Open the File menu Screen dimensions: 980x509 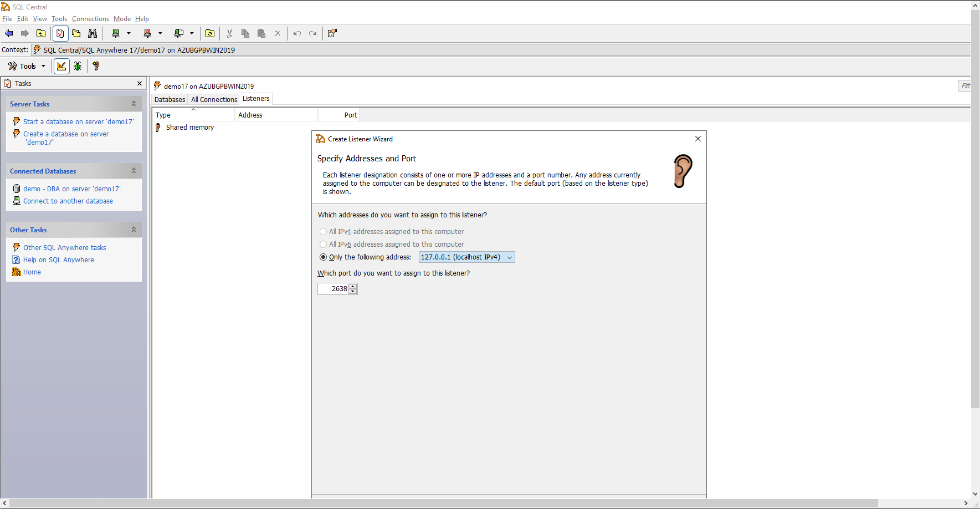pos(7,19)
